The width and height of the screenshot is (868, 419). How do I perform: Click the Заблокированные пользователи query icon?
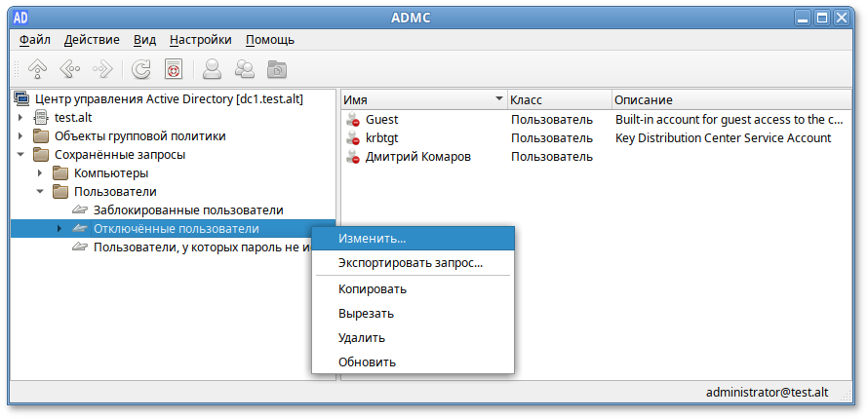click(x=80, y=210)
